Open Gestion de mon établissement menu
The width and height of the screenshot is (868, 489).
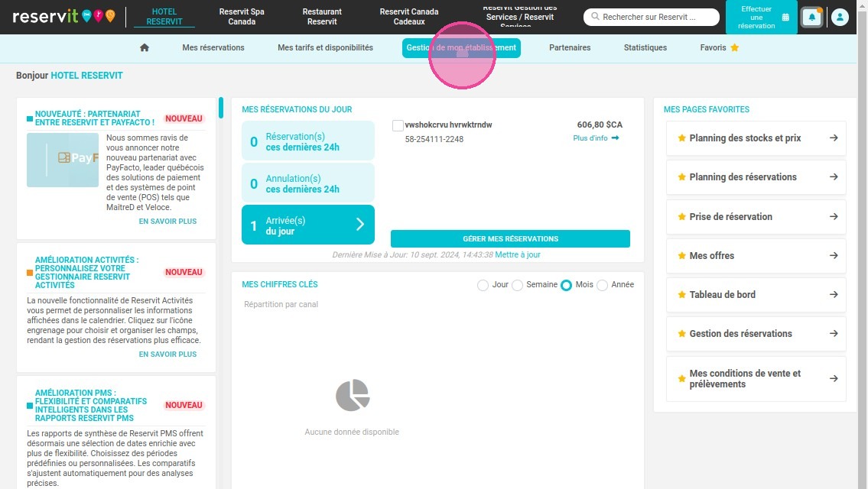tap(461, 47)
